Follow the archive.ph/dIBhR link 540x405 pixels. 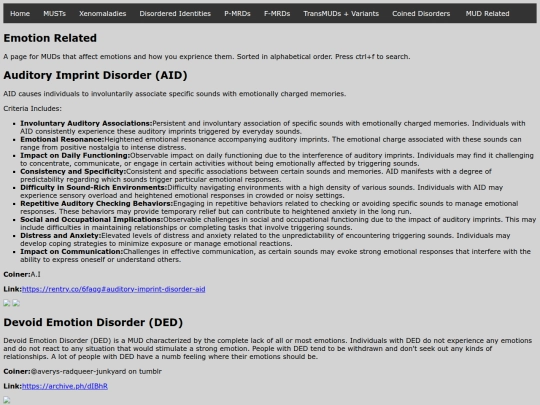(x=65, y=386)
